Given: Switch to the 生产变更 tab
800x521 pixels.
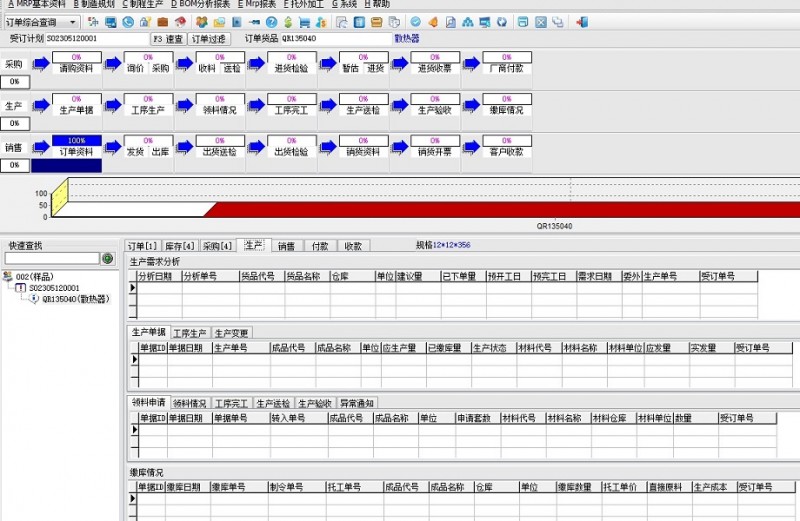Looking at the screenshot, I should tap(232, 333).
